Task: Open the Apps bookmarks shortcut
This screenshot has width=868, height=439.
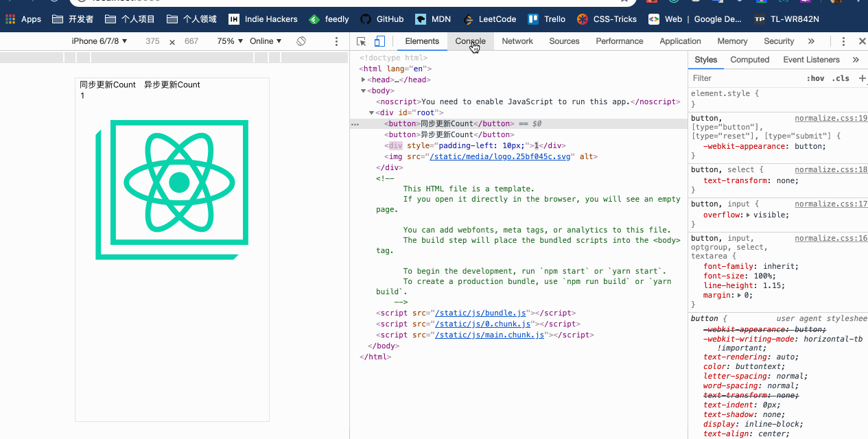Action: 23,19
